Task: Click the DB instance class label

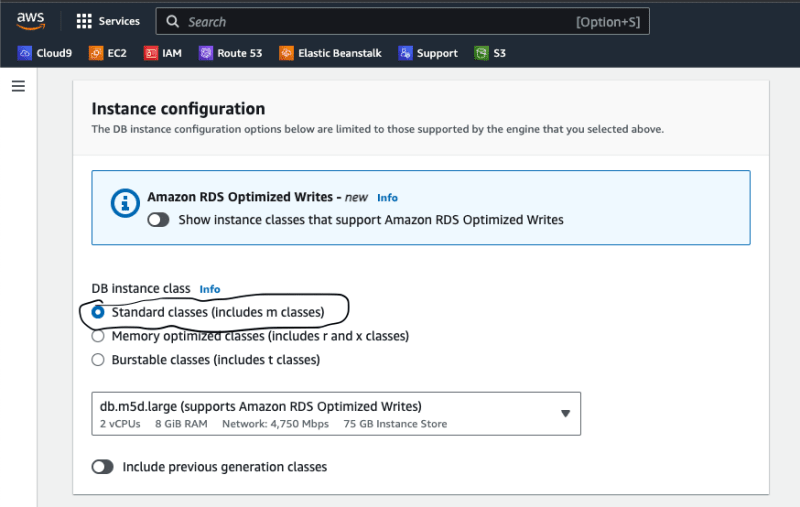Action: coord(141,289)
